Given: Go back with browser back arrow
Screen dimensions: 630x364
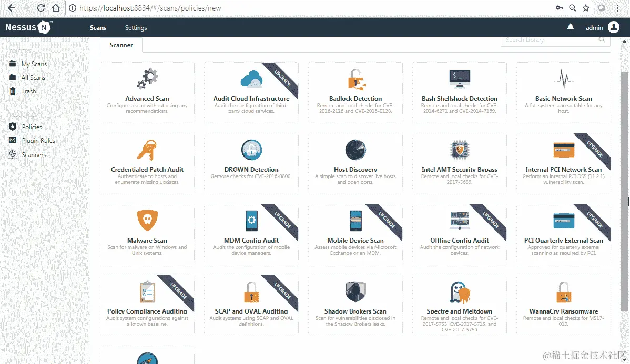Looking at the screenshot, I should point(12,8).
